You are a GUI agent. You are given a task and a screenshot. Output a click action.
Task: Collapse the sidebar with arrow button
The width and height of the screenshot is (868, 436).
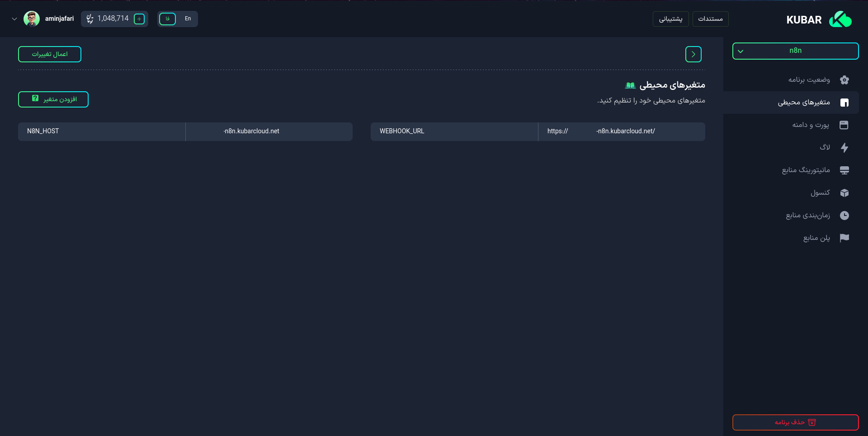[693, 54]
